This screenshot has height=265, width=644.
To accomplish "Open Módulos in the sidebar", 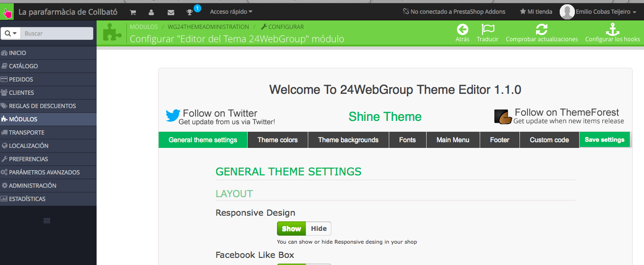I will tap(48, 119).
